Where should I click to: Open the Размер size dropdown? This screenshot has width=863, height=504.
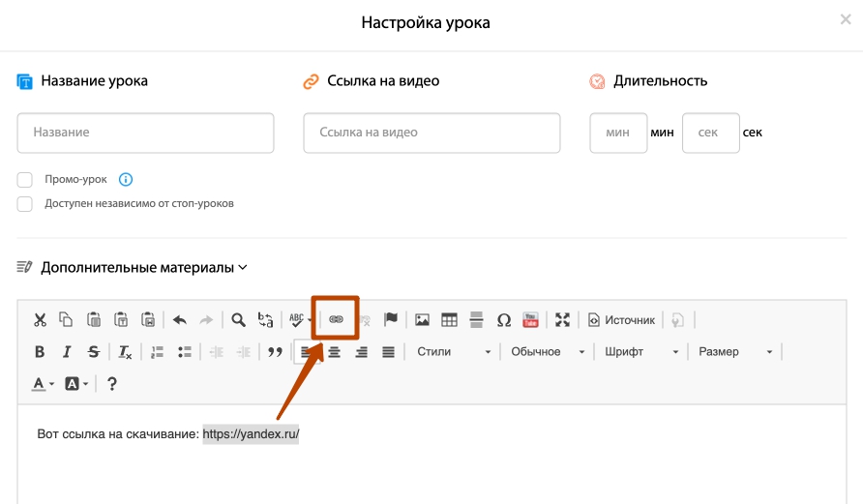pyautogui.click(x=735, y=351)
